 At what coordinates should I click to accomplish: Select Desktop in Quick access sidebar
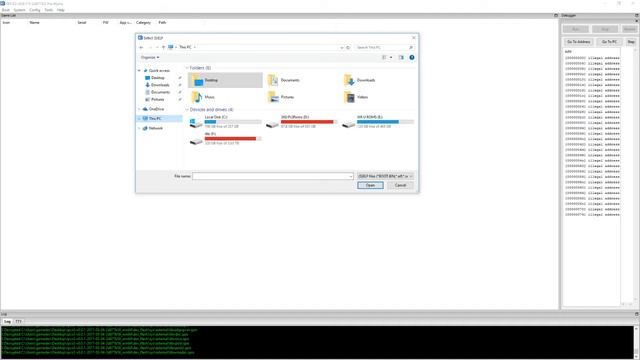tap(158, 78)
